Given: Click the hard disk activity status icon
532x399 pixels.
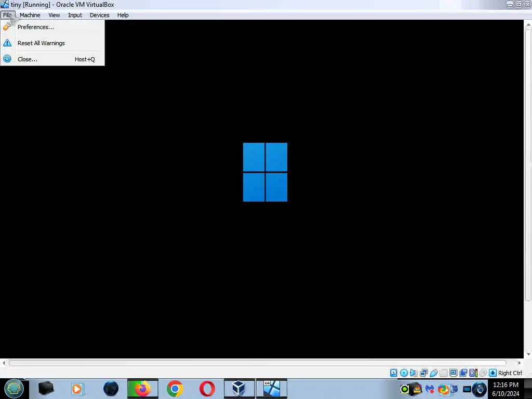Looking at the screenshot, I should pyautogui.click(x=393, y=373).
